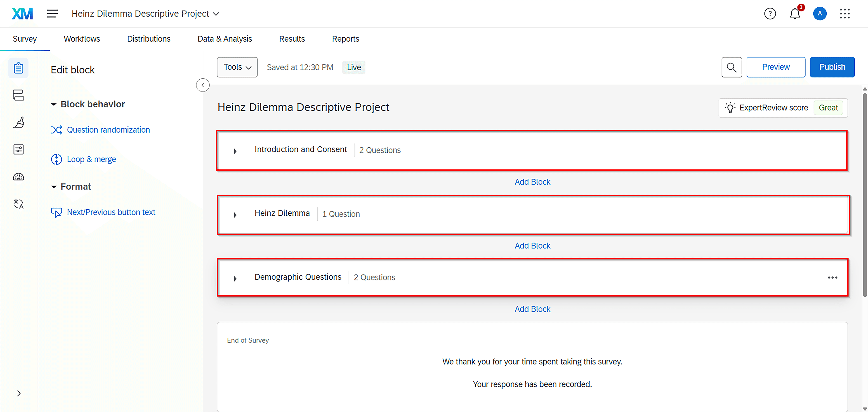The height and width of the screenshot is (412, 868).
Task: Open Next/Previous button text link
Action: (x=111, y=212)
